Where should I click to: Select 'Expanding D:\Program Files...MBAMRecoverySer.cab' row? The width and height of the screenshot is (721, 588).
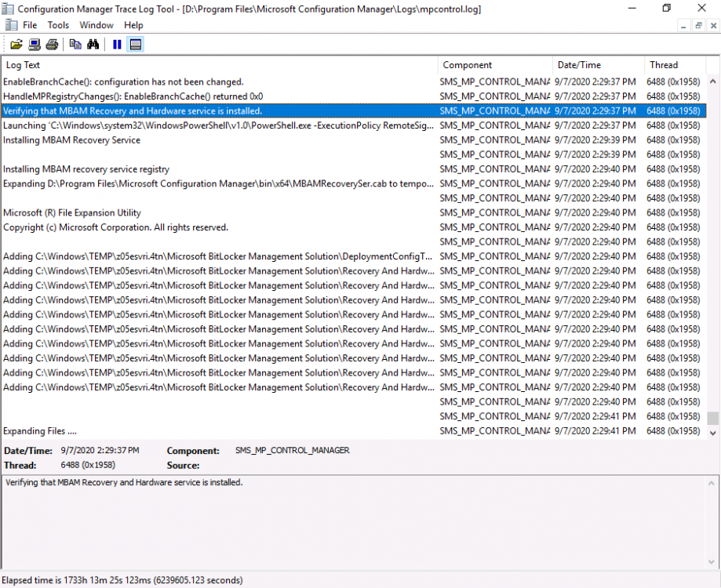coord(354,183)
